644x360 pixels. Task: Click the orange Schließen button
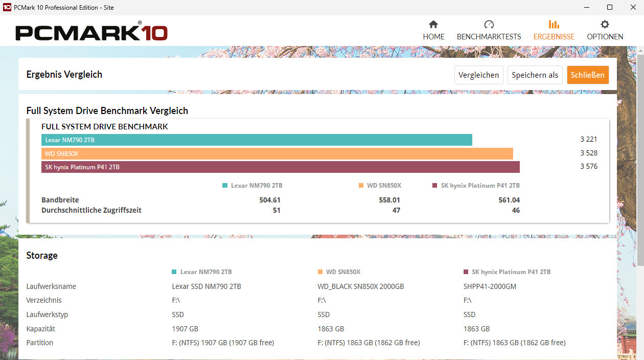[x=588, y=75]
